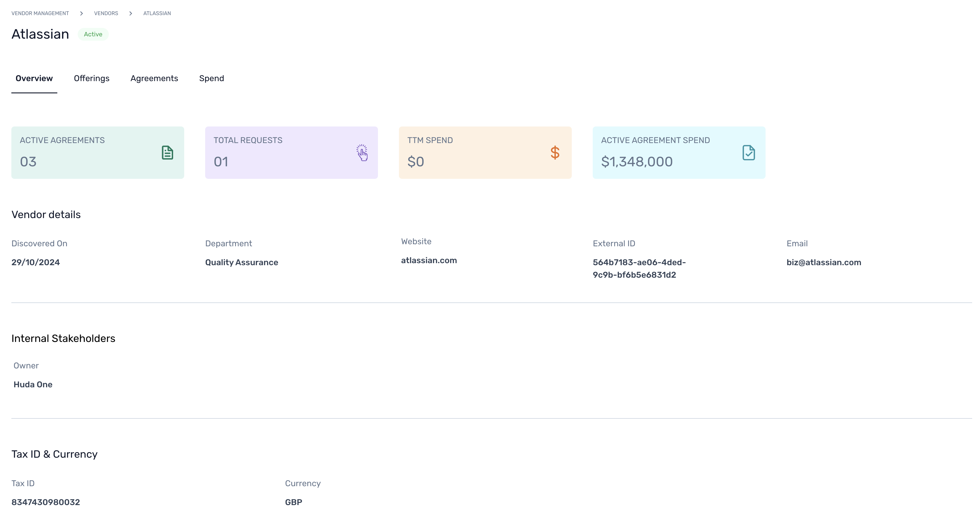The width and height of the screenshot is (980, 517).
Task: Open the Agreements tab
Action: pos(154,78)
